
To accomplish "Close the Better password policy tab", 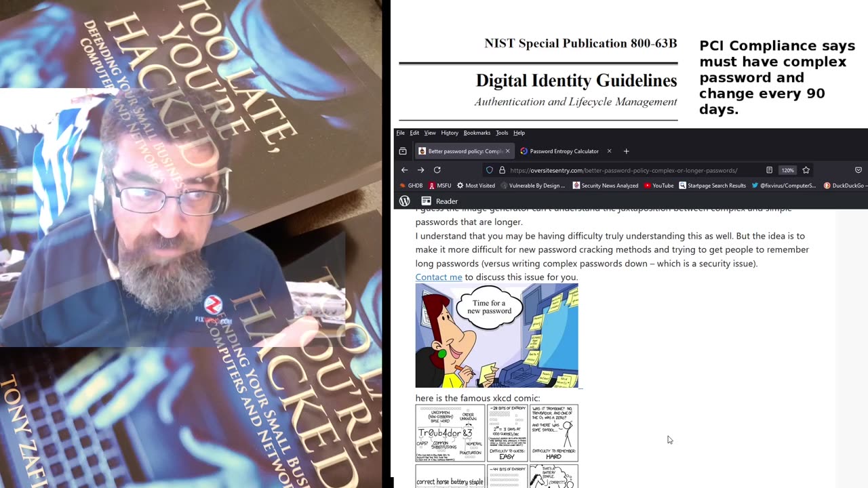I will [507, 151].
